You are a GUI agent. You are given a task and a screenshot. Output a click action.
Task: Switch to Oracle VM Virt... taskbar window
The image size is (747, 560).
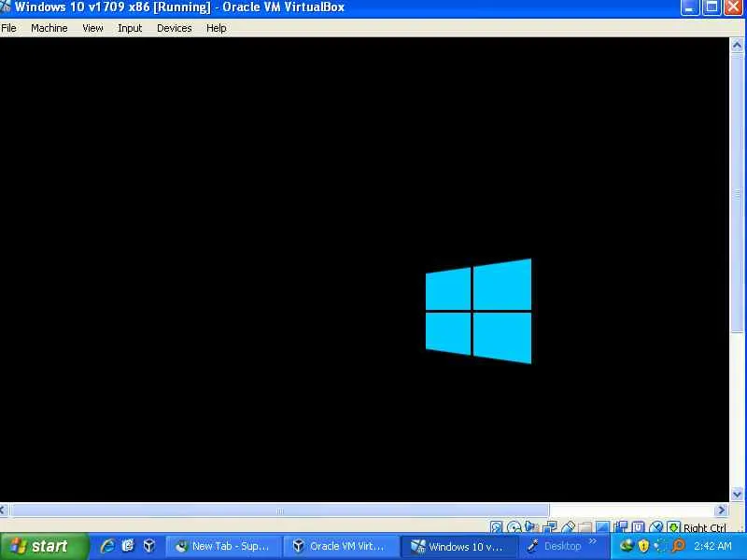(341, 546)
